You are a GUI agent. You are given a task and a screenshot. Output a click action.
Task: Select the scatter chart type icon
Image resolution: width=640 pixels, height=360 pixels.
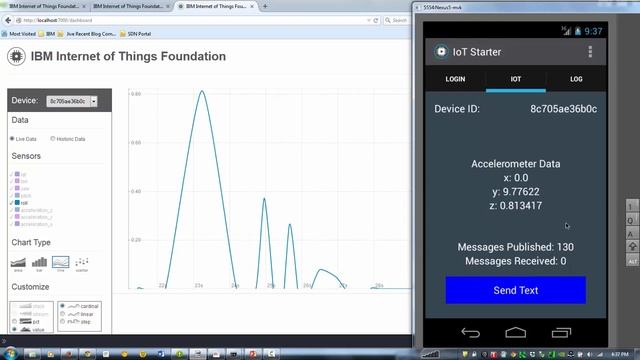82,262
